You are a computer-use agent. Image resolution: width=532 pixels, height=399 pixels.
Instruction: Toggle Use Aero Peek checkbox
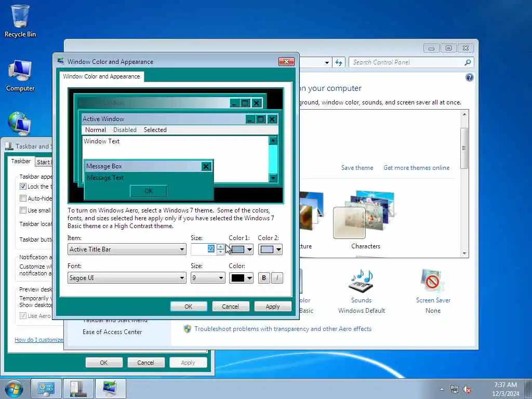(23, 316)
